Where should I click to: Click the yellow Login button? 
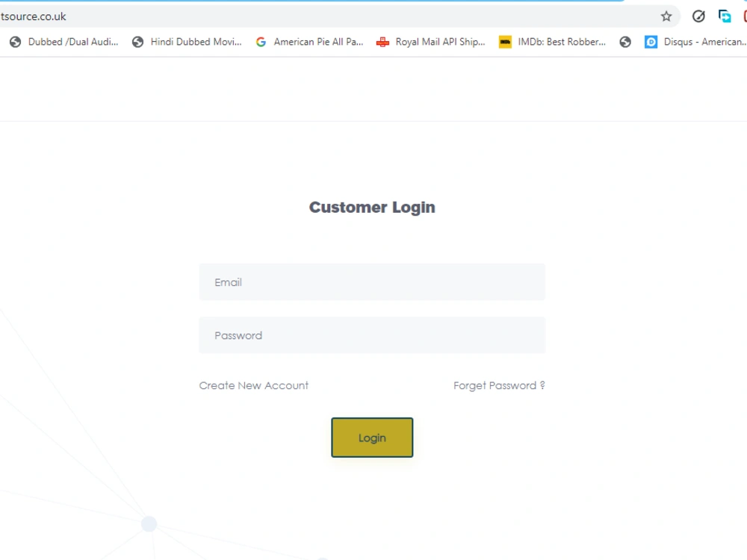(x=372, y=438)
